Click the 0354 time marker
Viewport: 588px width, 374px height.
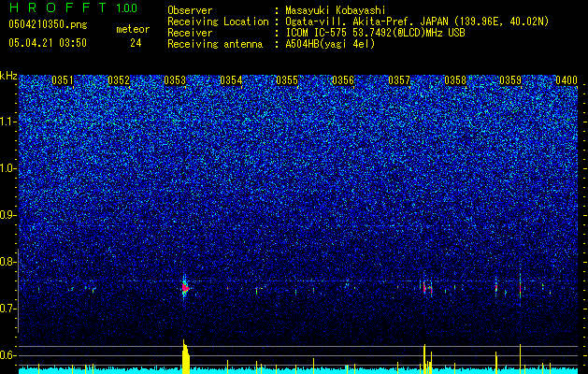pos(231,80)
